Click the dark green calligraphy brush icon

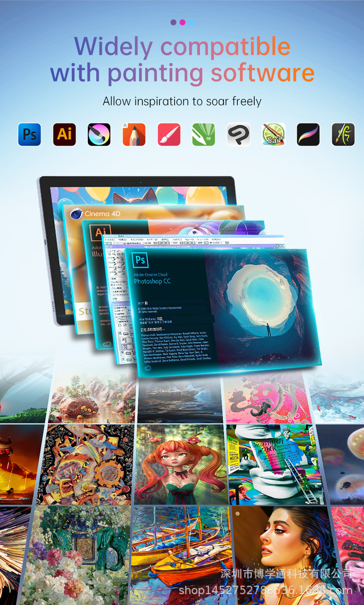(343, 135)
